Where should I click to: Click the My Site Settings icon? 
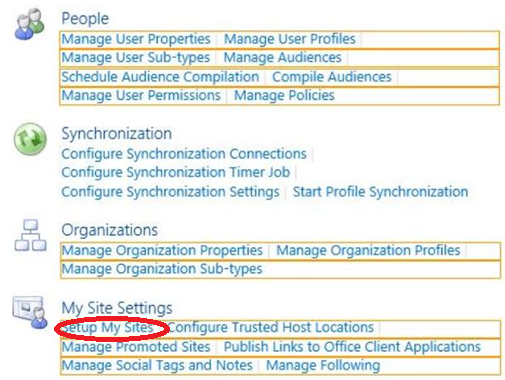pos(30,312)
